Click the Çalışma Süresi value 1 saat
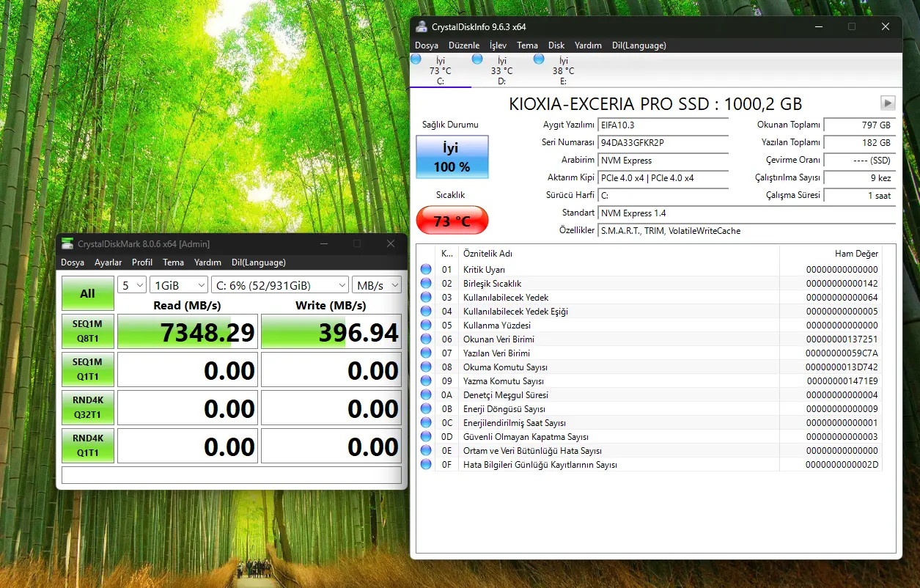Screen dimensions: 920x588 (859, 196)
